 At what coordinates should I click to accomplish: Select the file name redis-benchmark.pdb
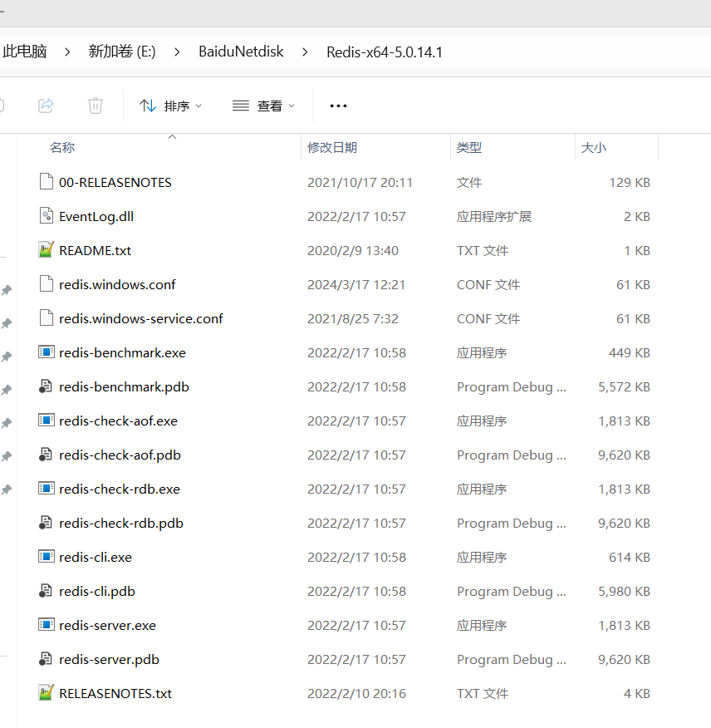coord(125,386)
